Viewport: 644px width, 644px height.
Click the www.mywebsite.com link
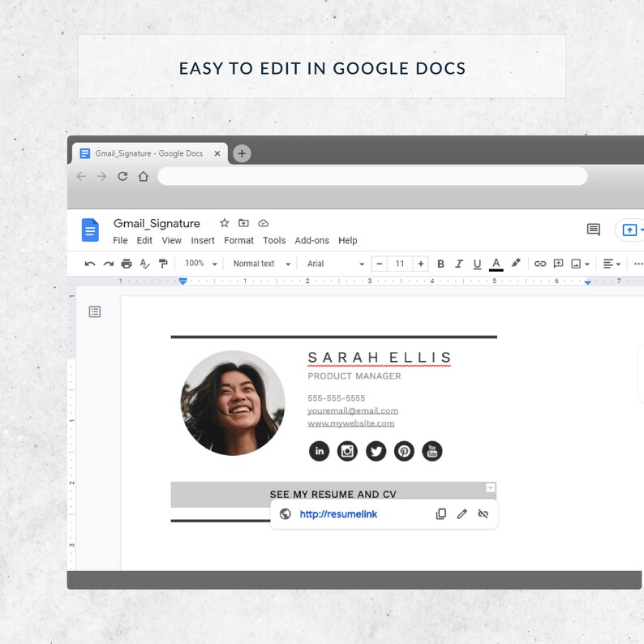click(351, 423)
